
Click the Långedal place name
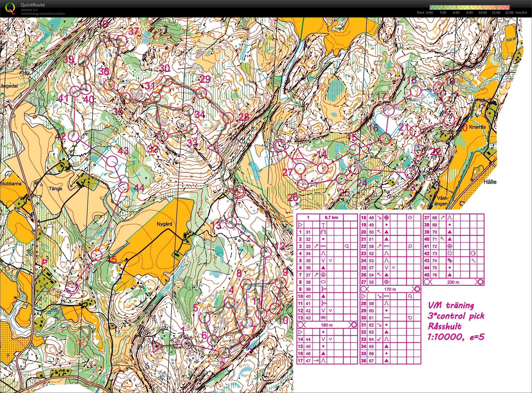pos(9,86)
